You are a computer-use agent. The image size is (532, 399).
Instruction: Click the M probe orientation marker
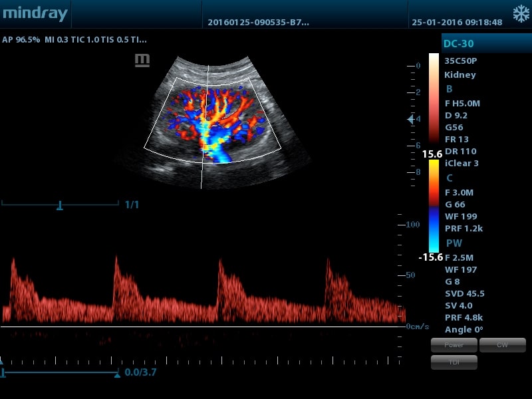tap(142, 61)
